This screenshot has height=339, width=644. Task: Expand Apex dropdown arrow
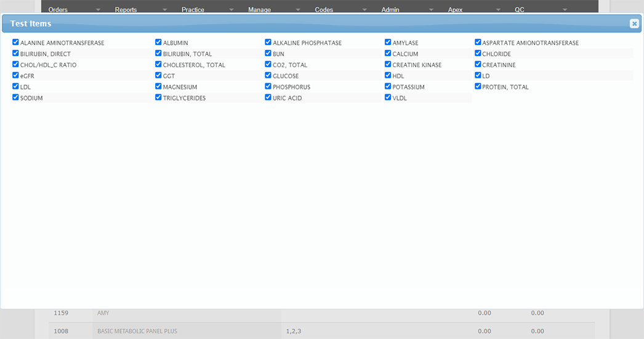tap(498, 9)
